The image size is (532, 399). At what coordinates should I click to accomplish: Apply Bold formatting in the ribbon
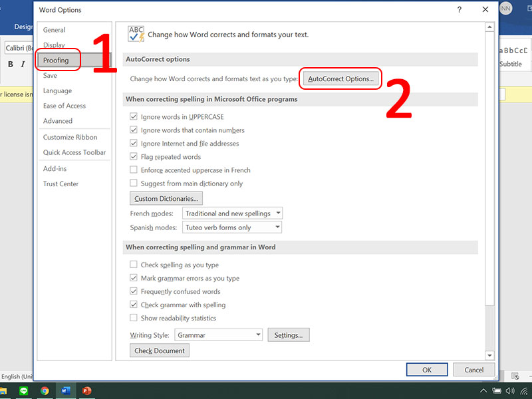(10, 63)
